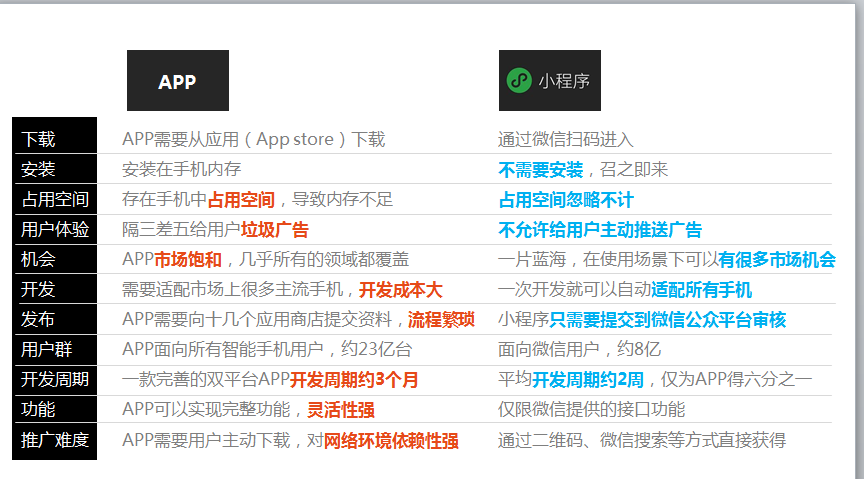
Task: Select the 推广难度 row label
Action: [x=55, y=440]
